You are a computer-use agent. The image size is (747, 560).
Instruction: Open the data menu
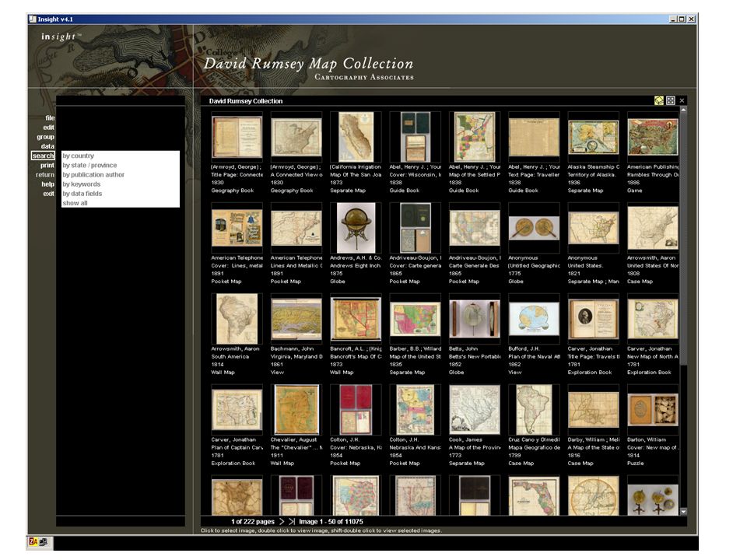point(47,146)
